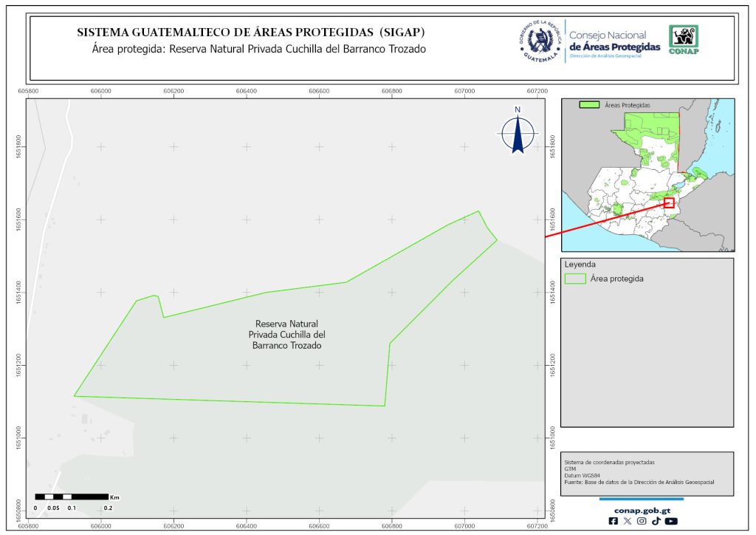Click the green Áreas Protegidas inset legend swatch
The height and width of the screenshot is (535, 756).
(589, 106)
